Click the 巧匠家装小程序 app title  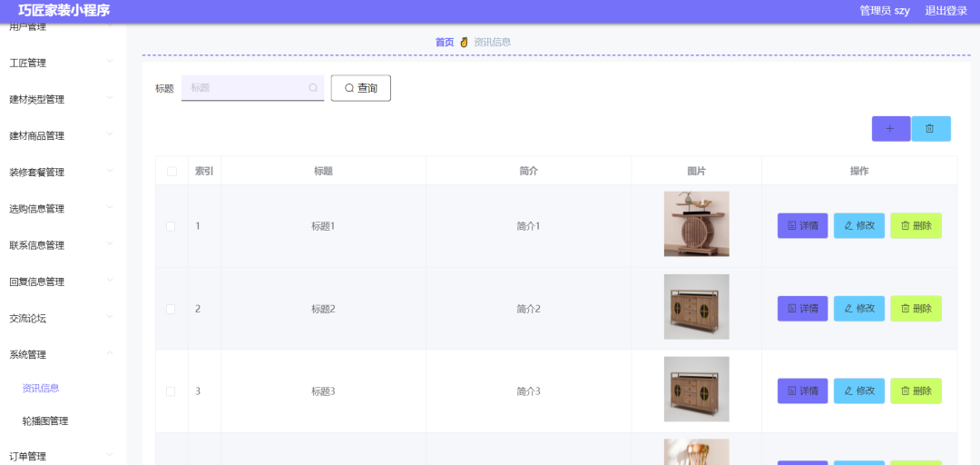click(64, 11)
